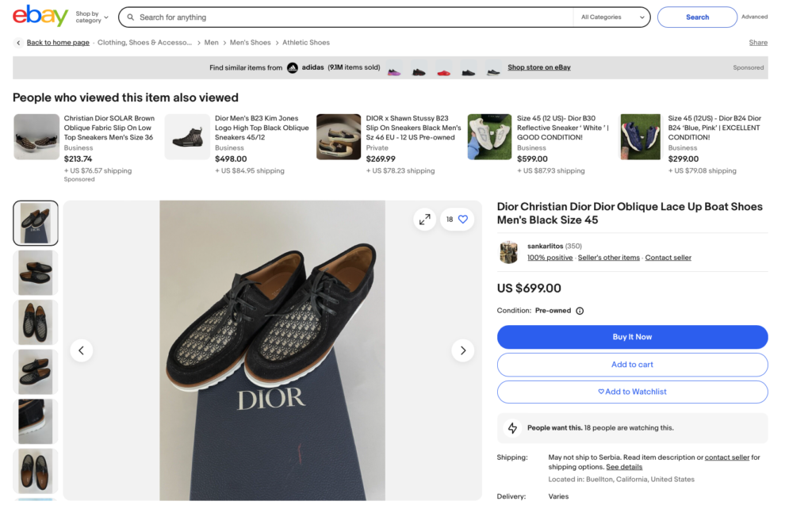Add item to Watchlist button
Viewport: 812px width, 505px height.
pyautogui.click(x=632, y=392)
